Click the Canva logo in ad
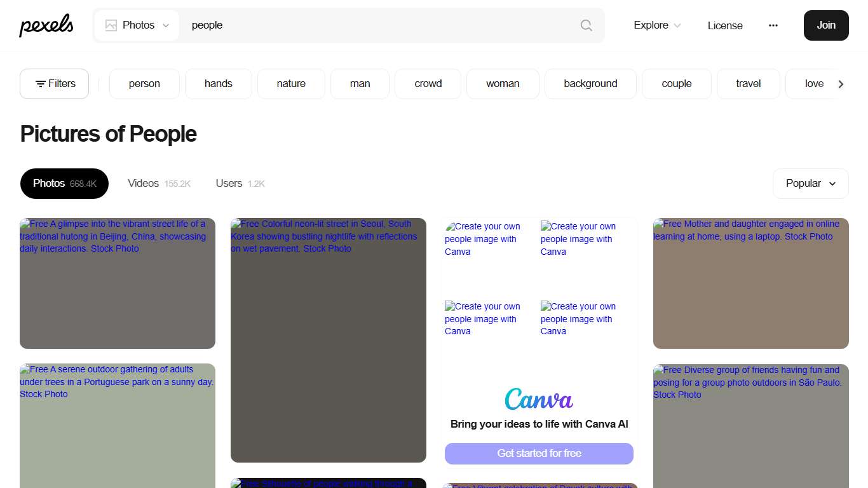The height and width of the screenshot is (488, 868). 539,399
